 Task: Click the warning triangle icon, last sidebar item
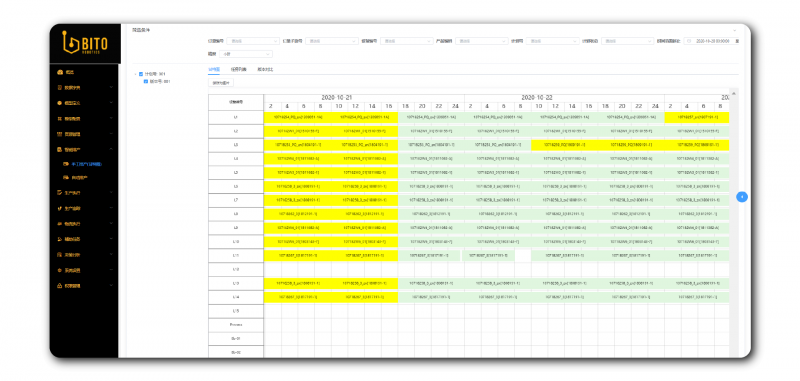[60, 286]
